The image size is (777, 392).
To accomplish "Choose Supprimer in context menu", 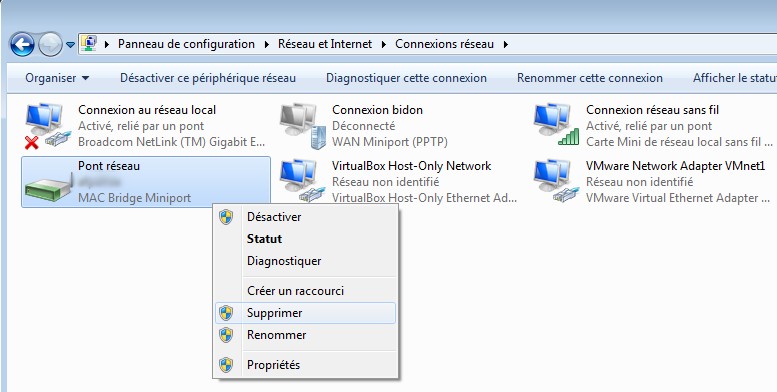I will pyautogui.click(x=306, y=313).
